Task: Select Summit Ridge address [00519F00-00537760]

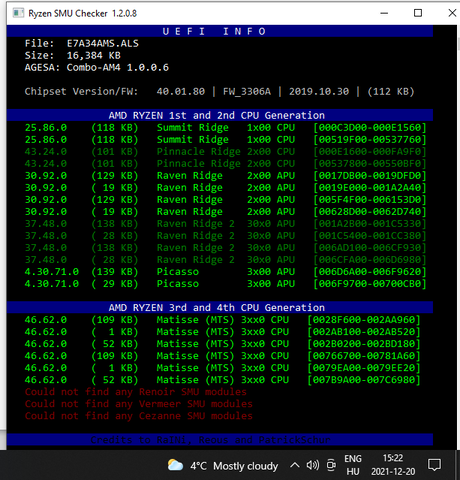Action: [x=370, y=140]
